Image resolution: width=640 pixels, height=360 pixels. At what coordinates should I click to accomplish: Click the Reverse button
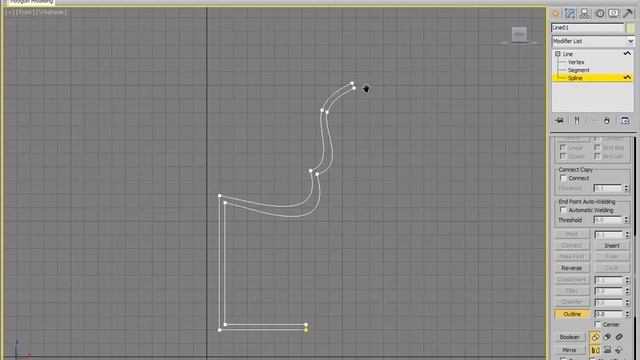(x=571, y=268)
